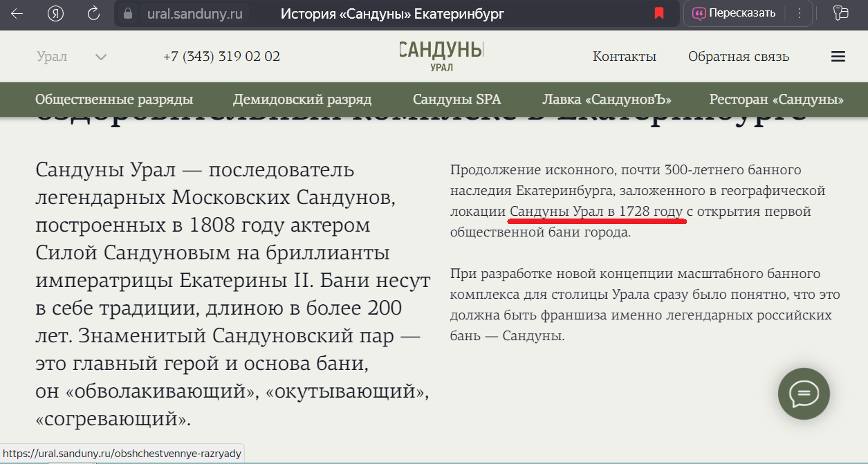The height and width of the screenshot is (464, 868).
Task: Open the Общественные разряды menu item
Action: [x=114, y=100]
